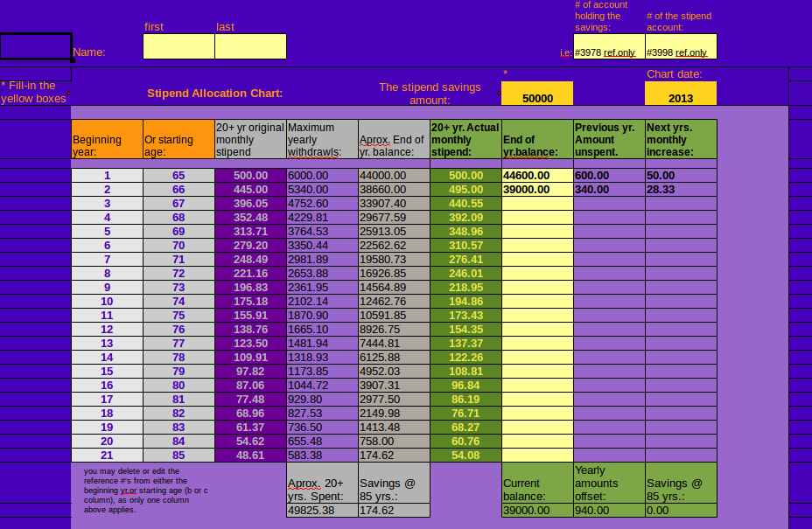The height and width of the screenshot is (529, 812).
Task: Select approx balance cell 8926.75
Action: [394, 329]
